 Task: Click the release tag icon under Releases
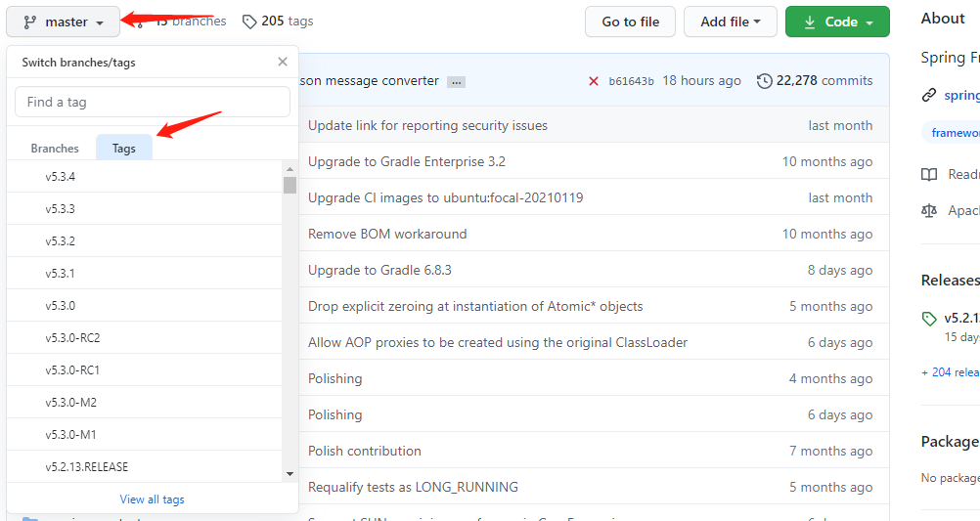(x=929, y=319)
